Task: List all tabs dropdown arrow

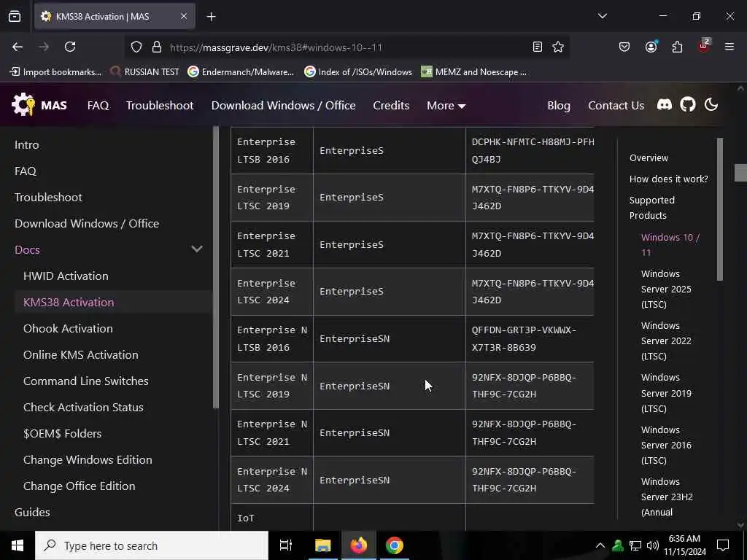Action: click(602, 16)
